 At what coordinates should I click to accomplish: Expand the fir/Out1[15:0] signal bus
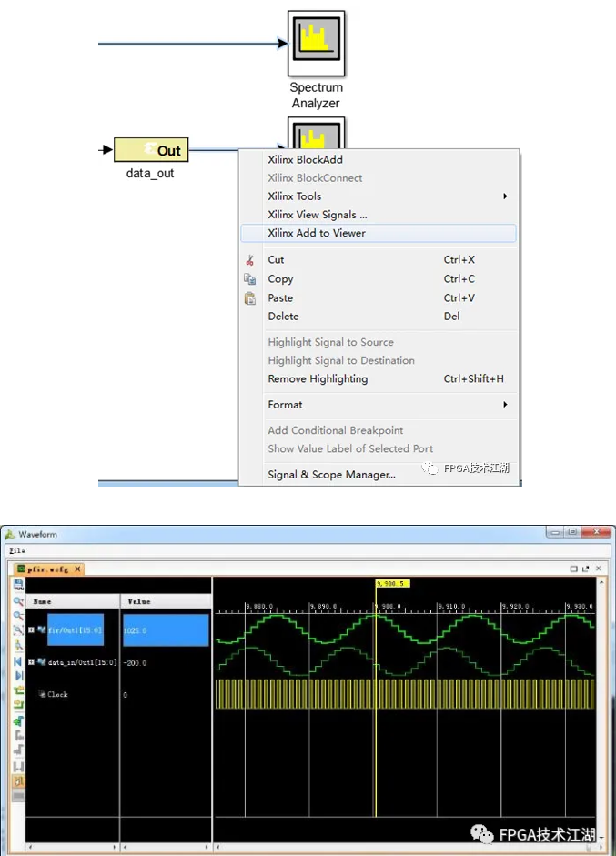click(x=32, y=628)
